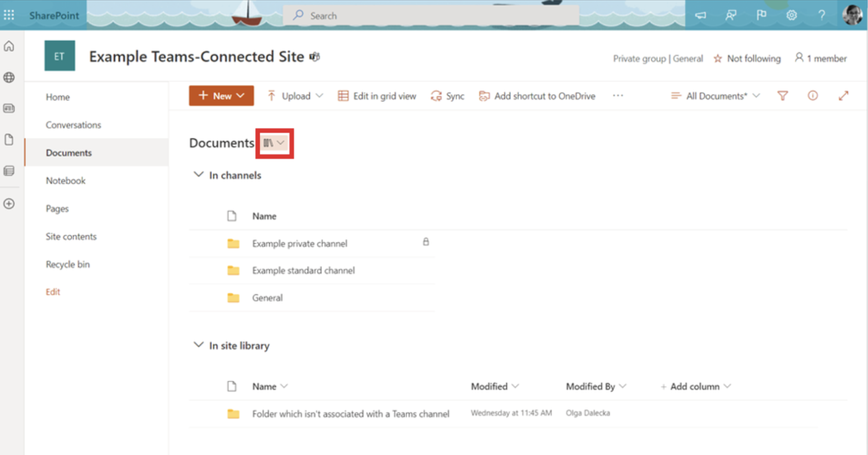Click the flag icon in top bar

pyautogui.click(x=761, y=16)
